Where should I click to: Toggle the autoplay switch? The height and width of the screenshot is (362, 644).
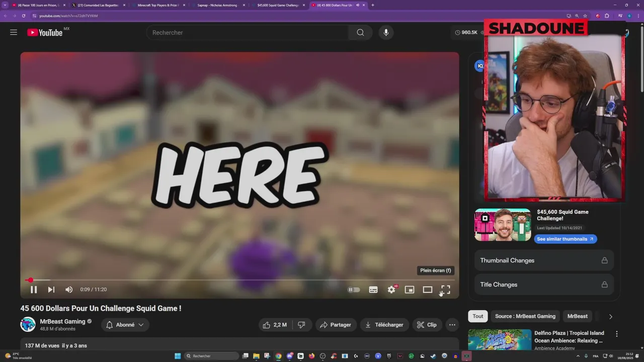click(x=354, y=290)
